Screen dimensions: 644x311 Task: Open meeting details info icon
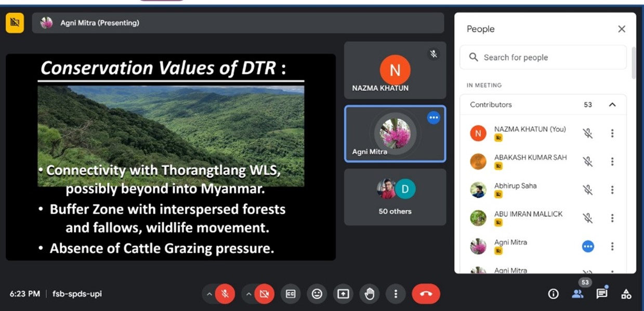click(x=553, y=294)
